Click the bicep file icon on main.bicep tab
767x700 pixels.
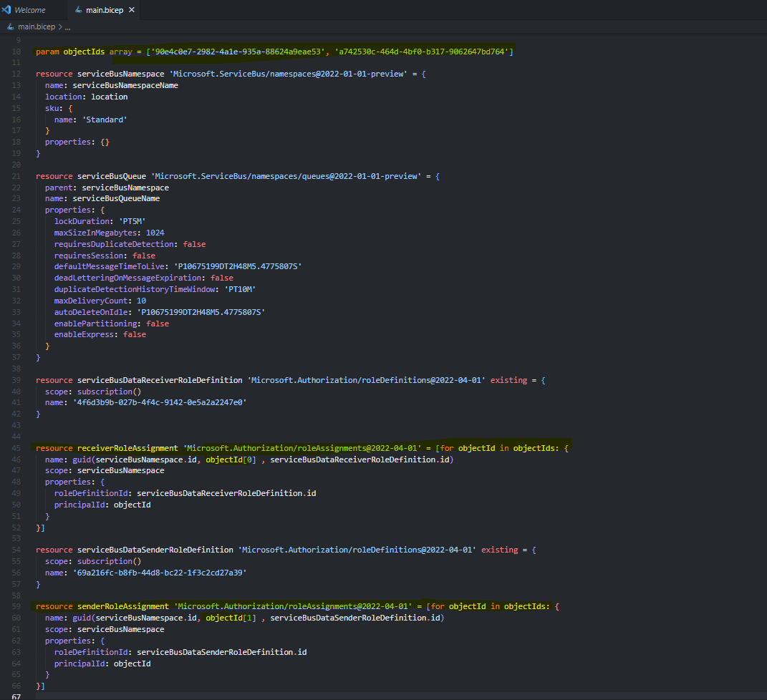click(x=78, y=10)
